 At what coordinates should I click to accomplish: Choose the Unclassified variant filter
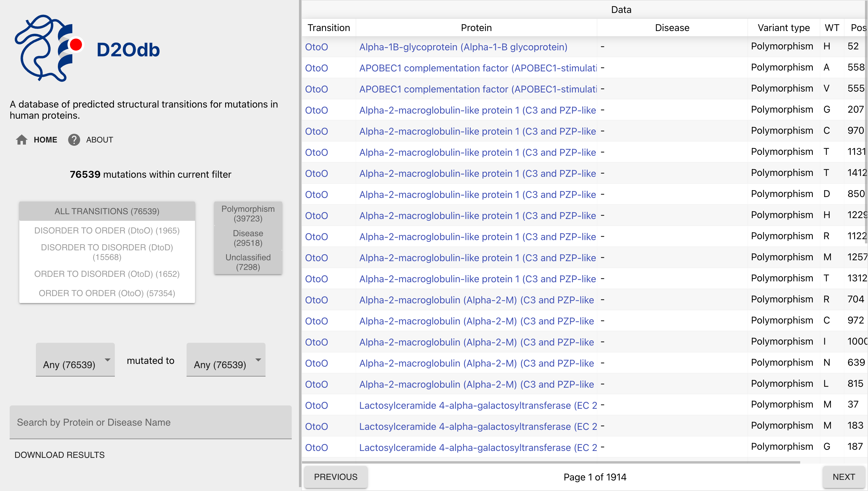248,262
